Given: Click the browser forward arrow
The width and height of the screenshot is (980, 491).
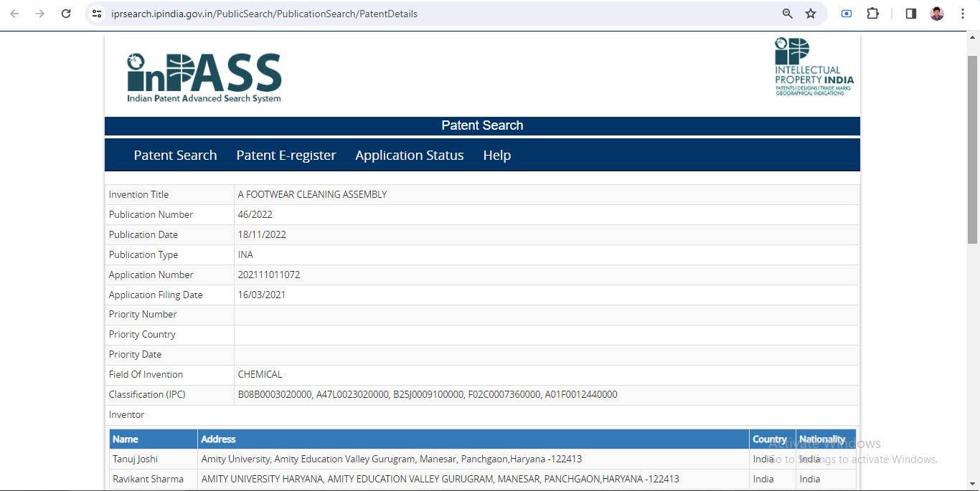Looking at the screenshot, I should (40, 14).
